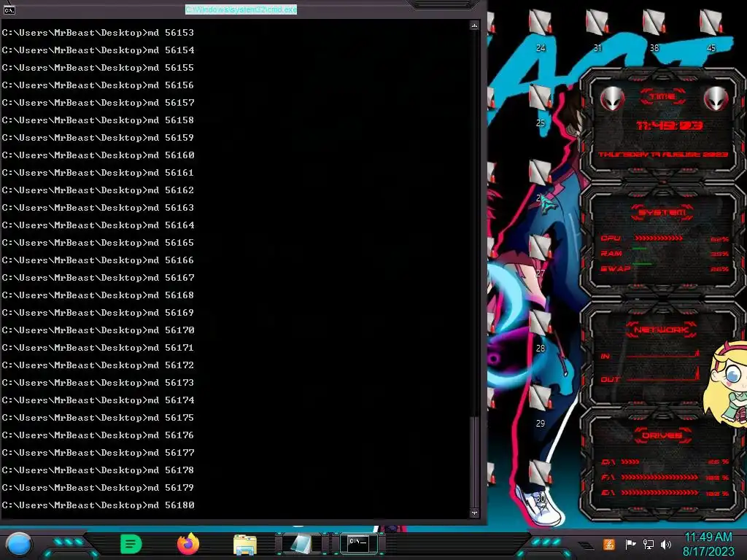Select the desktop folder named 31
Image resolution: width=747 pixels, height=560 pixels.
tap(597, 31)
